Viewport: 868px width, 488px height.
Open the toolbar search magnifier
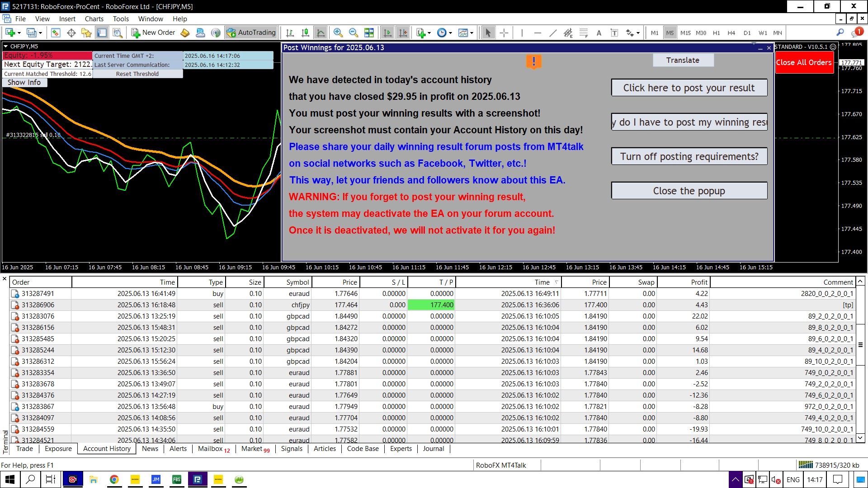point(840,33)
